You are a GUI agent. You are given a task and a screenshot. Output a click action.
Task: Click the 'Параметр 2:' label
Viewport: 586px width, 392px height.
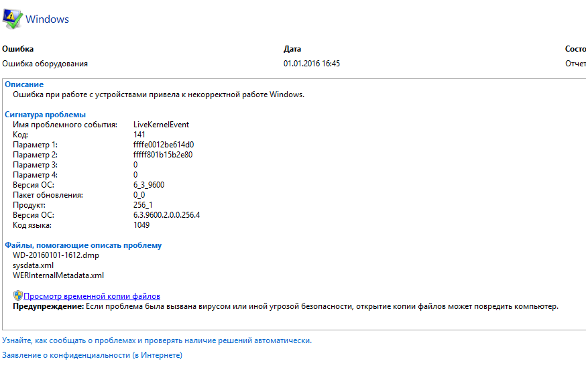pyautogui.click(x=35, y=155)
